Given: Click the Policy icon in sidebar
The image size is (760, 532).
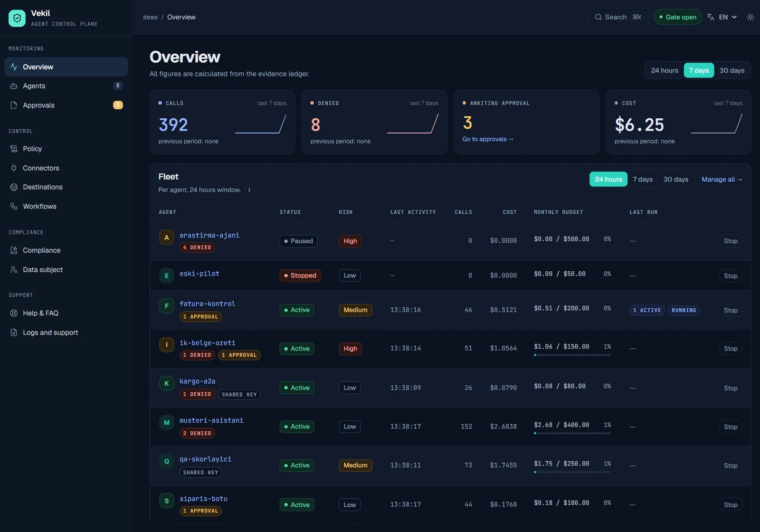Looking at the screenshot, I should pyautogui.click(x=14, y=149).
